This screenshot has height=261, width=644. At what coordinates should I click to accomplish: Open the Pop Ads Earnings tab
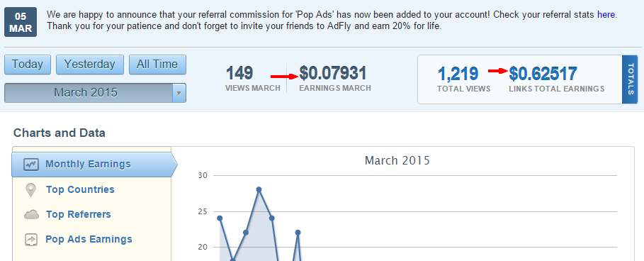pos(89,239)
